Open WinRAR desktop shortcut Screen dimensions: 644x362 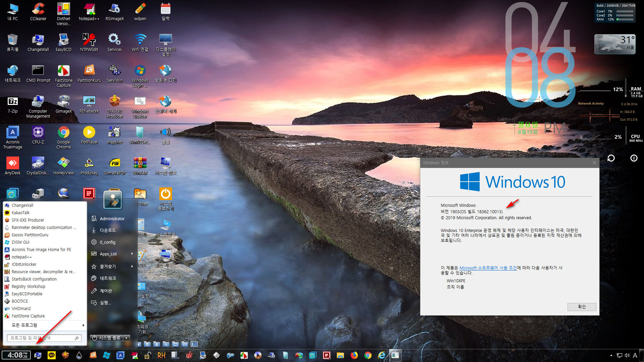(x=140, y=166)
